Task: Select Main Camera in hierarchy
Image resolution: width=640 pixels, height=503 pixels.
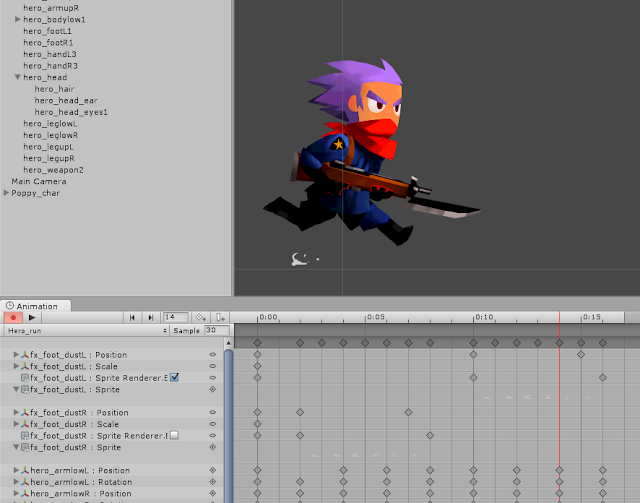Action: pyautogui.click(x=38, y=181)
